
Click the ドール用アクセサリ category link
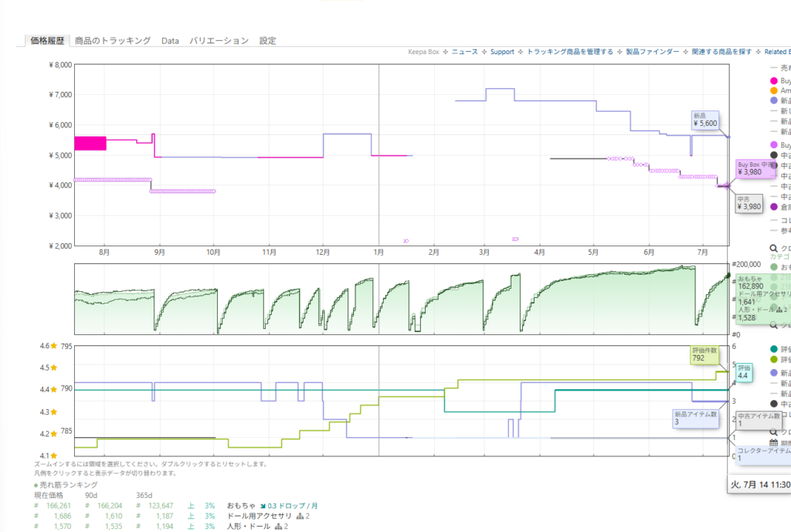coord(260,516)
